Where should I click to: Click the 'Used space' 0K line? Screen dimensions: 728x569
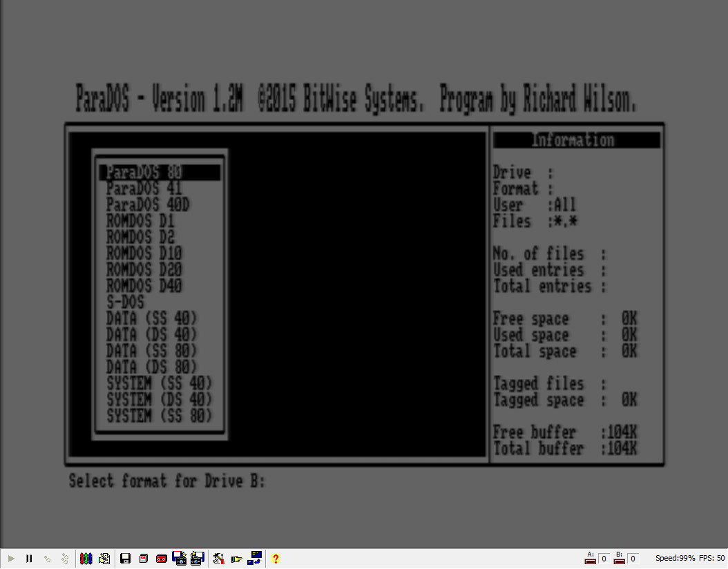click(x=565, y=335)
